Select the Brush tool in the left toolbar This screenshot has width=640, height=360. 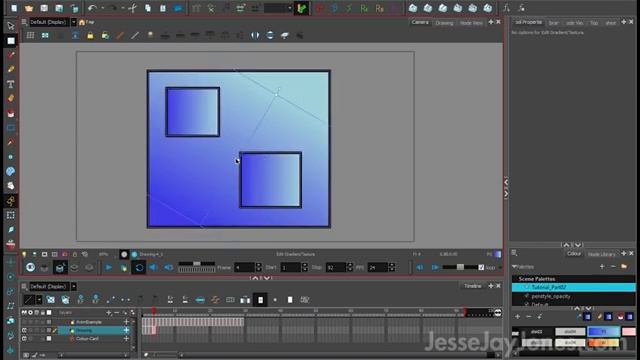[11, 55]
